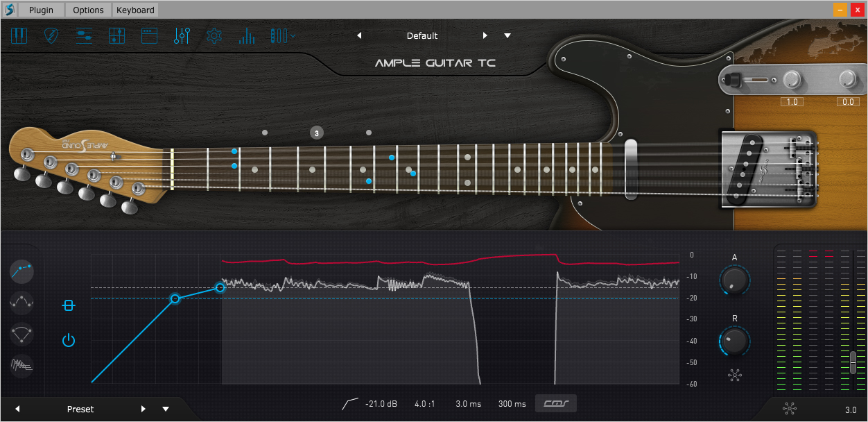Click the Keyboard button
Image resolution: width=868 pixels, height=422 pixels.
pyautogui.click(x=135, y=10)
